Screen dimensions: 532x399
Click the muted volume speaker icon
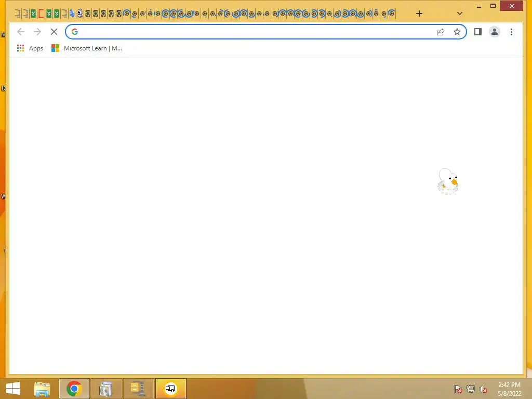(x=483, y=389)
